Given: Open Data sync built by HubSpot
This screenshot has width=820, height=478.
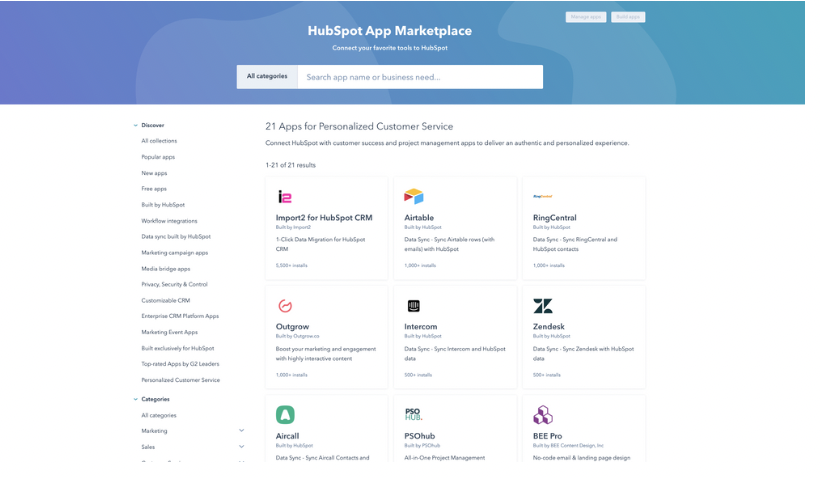Looking at the screenshot, I should [x=176, y=237].
